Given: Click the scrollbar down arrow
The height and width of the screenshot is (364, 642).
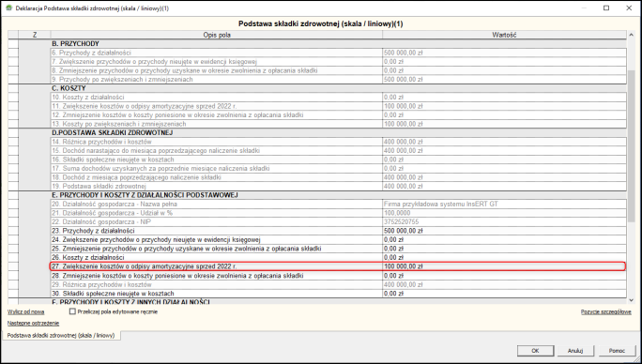Looking at the screenshot, I should click(631, 299).
